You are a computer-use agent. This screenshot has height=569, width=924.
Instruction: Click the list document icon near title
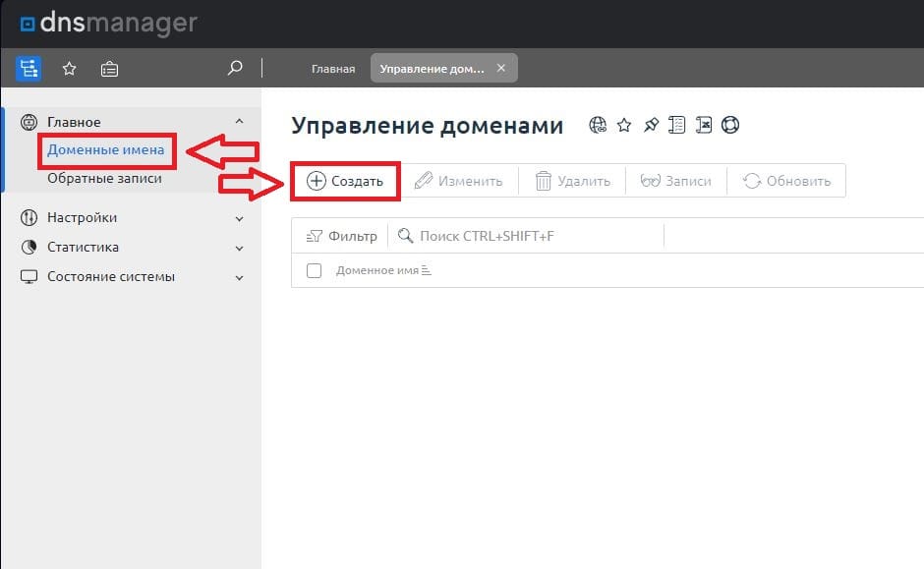tap(676, 125)
